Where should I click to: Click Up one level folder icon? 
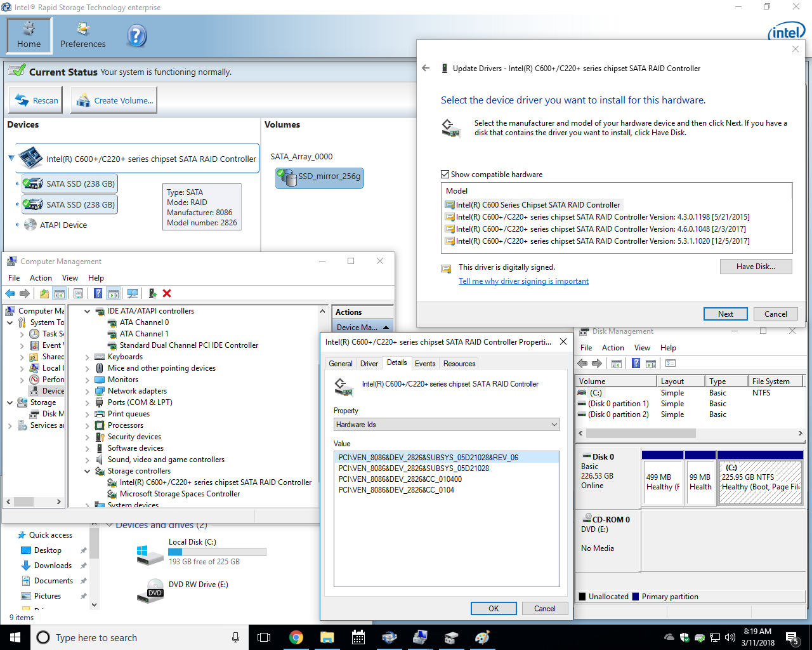(44, 293)
